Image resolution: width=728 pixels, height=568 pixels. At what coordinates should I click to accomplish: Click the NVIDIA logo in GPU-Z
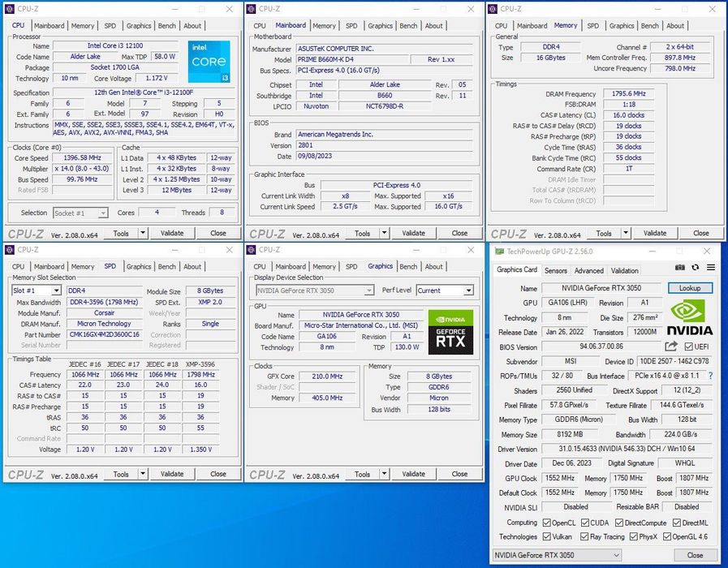[690, 318]
